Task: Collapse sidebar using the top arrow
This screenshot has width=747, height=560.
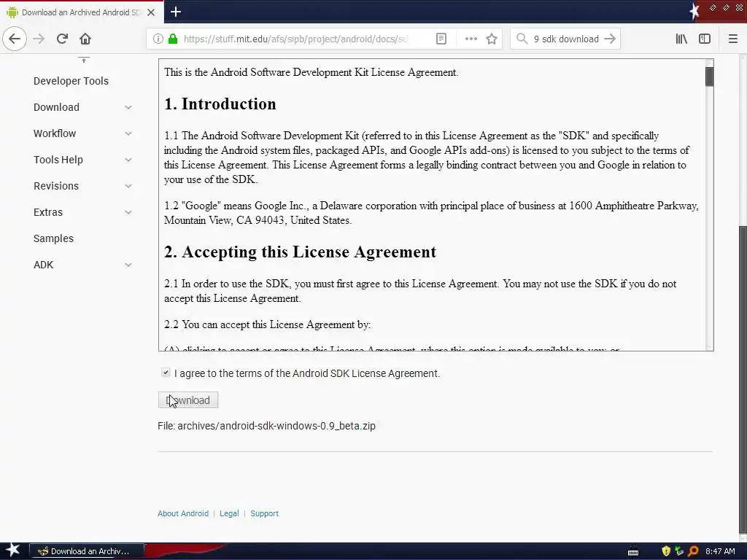Action: coord(84,60)
